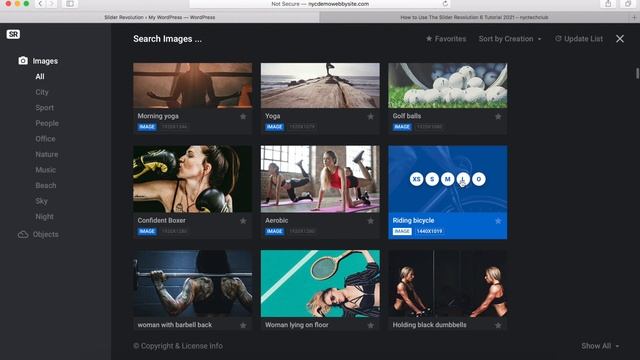The width and height of the screenshot is (640, 360).
Task: Favorite the Yoga image star
Action: click(x=371, y=116)
